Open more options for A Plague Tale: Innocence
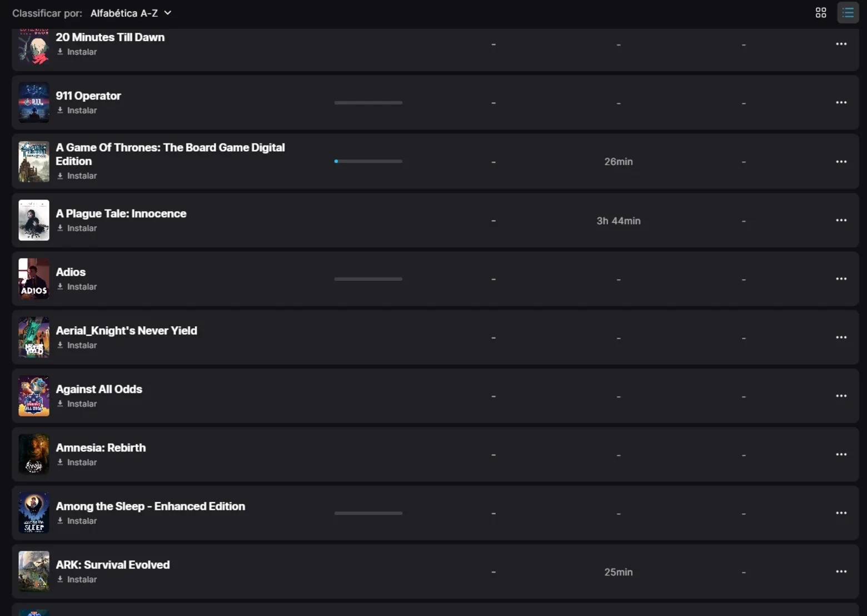 pyautogui.click(x=841, y=220)
